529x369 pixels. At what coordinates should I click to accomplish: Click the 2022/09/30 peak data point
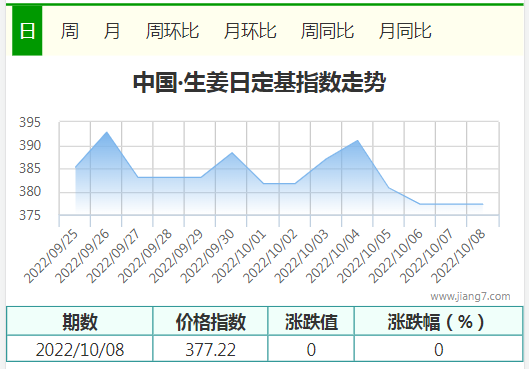(x=232, y=153)
